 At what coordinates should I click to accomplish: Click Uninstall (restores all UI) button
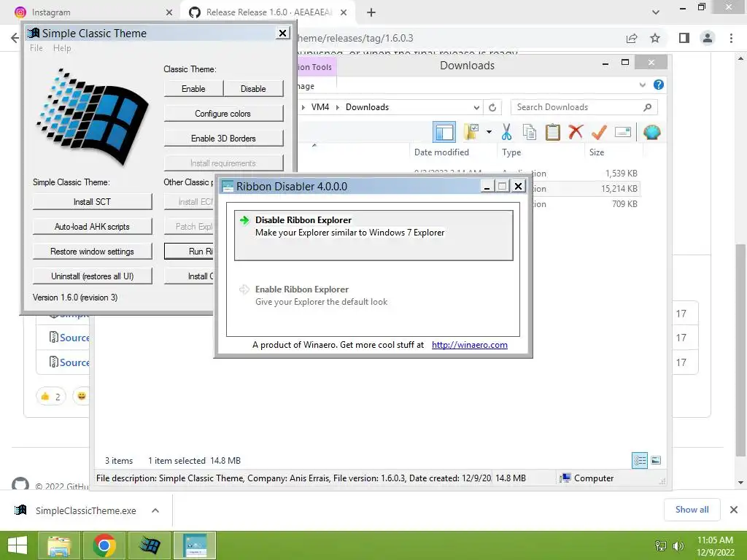pos(93,276)
